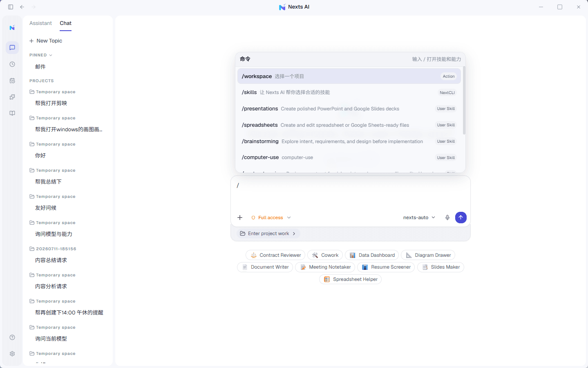This screenshot has height=368, width=588.
Task: Click the command list scrollbar
Action: click(x=464, y=101)
